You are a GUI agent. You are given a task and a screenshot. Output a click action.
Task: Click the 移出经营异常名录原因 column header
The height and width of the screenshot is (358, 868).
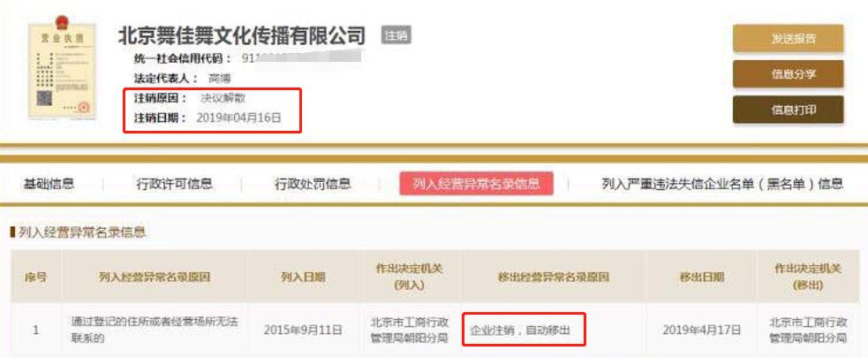pyautogui.click(x=554, y=277)
